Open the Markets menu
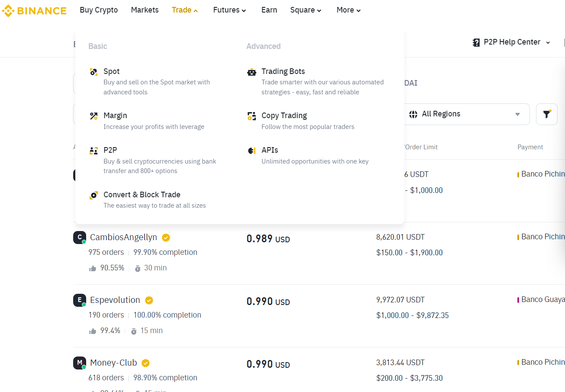 pos(145,10)
